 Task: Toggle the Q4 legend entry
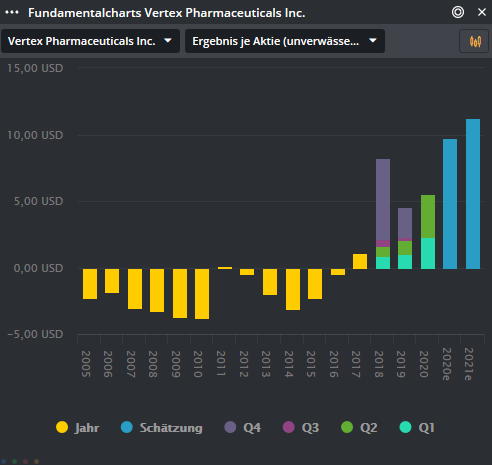point(242,427)
